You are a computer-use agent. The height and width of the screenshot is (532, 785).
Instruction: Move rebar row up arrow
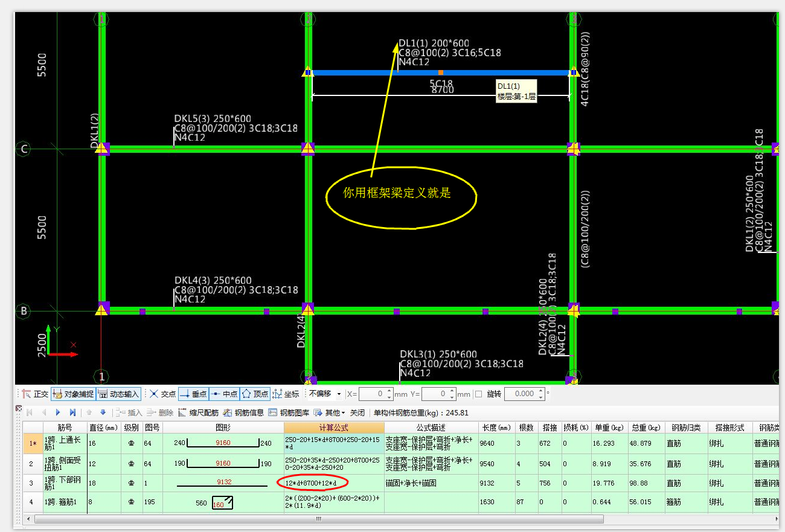pyautogui.click(x=89, y=413)
